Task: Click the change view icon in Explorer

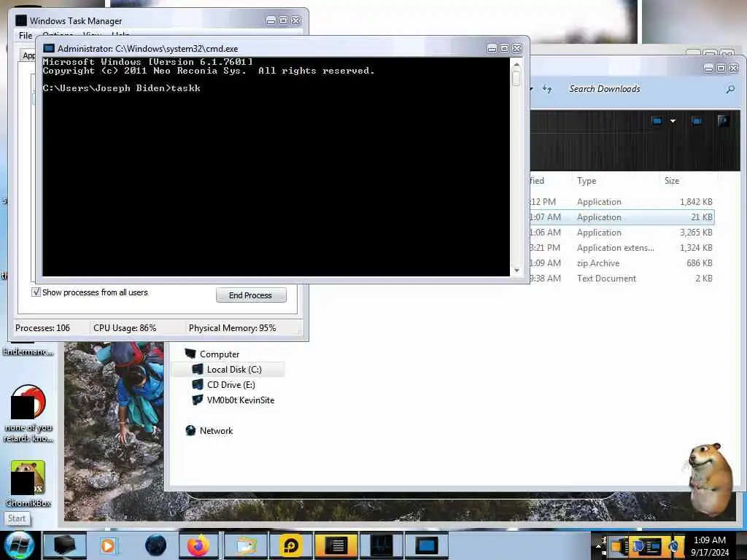Action: [657, 121]
